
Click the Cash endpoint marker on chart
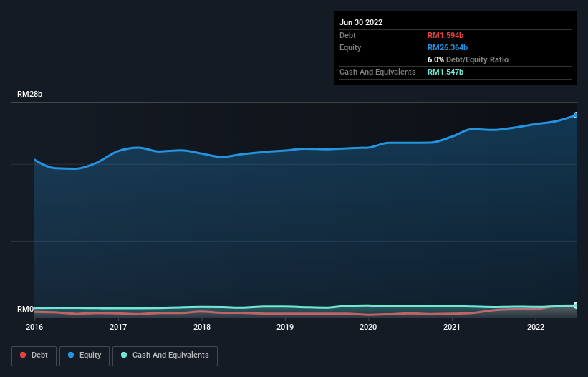pos(576,306)
